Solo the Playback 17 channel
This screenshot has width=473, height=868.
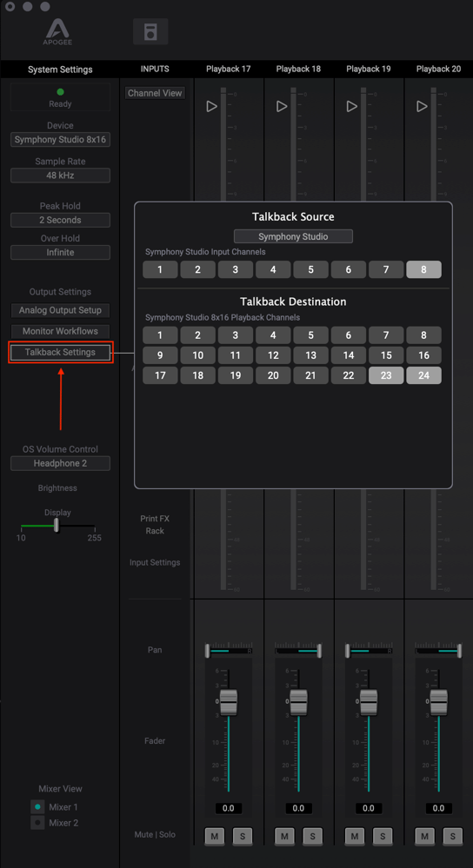click(x=243, y=836)
